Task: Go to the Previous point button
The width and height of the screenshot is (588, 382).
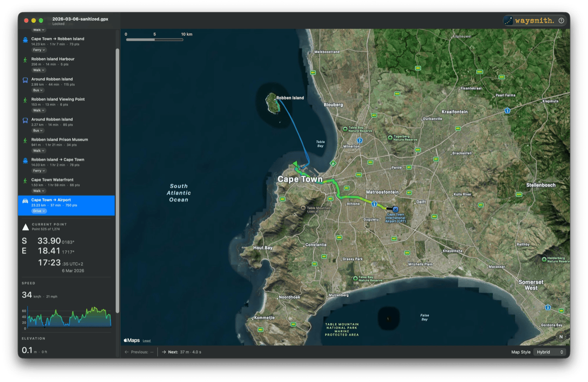Action: click(x=139, y=352)
